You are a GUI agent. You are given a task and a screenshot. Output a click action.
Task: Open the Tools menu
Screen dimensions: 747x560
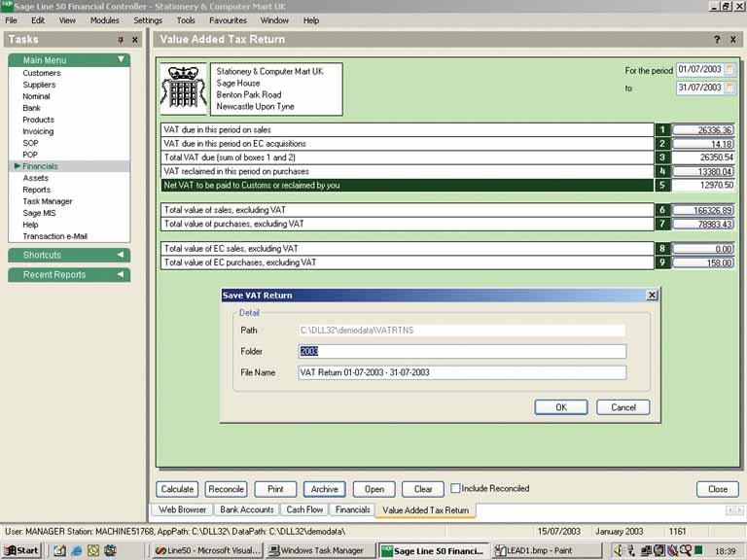click(186, 20)
